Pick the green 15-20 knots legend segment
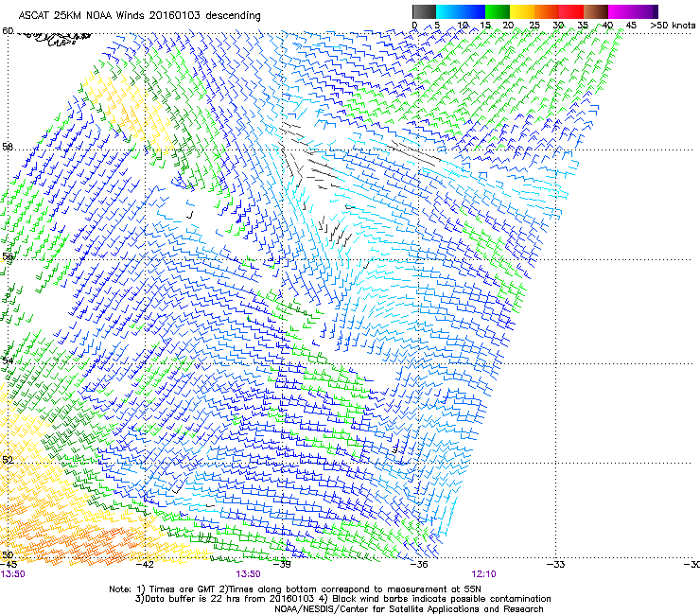The width and height of the screenshot is (700, 615). pos(498,11)
